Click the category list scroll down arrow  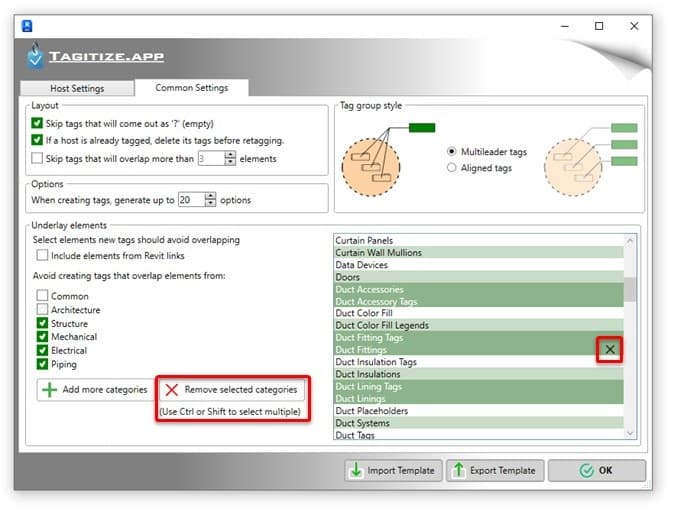point(630,433)
